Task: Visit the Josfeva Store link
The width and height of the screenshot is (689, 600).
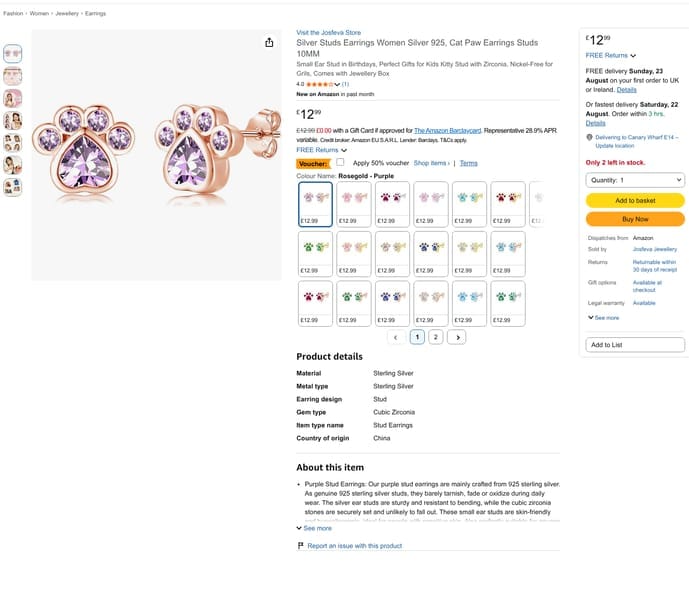Action: click(x=328, y=33)
